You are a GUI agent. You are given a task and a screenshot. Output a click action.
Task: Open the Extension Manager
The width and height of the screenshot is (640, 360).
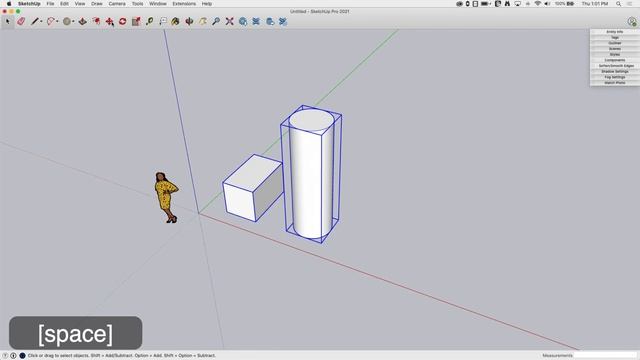[x=283, y=21]
